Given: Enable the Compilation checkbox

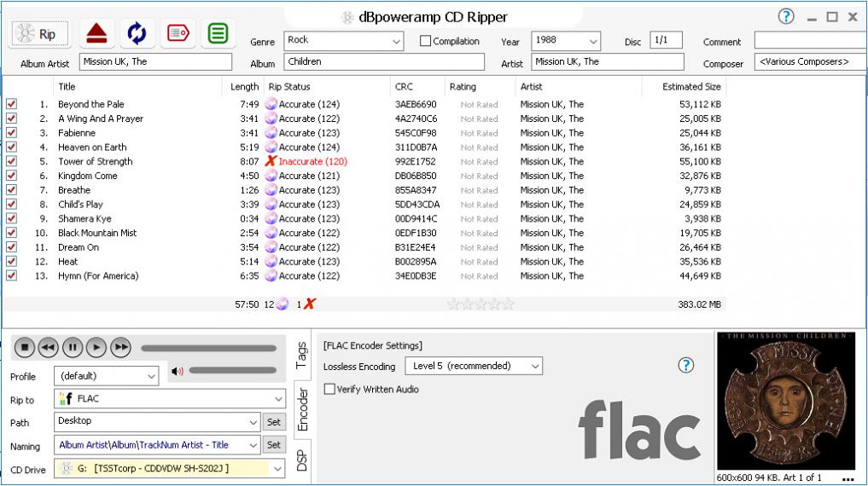Looking at the screenshot, I should tap(426, 41).
